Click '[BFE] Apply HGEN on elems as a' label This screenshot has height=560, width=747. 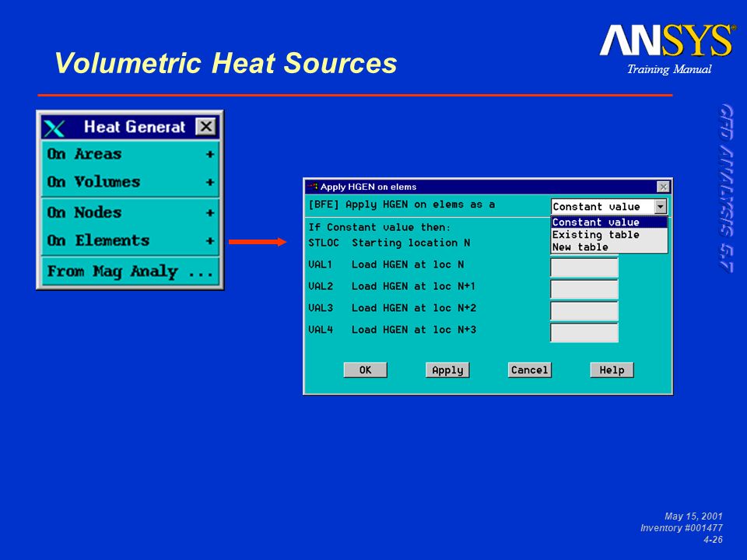pos(402,205)
